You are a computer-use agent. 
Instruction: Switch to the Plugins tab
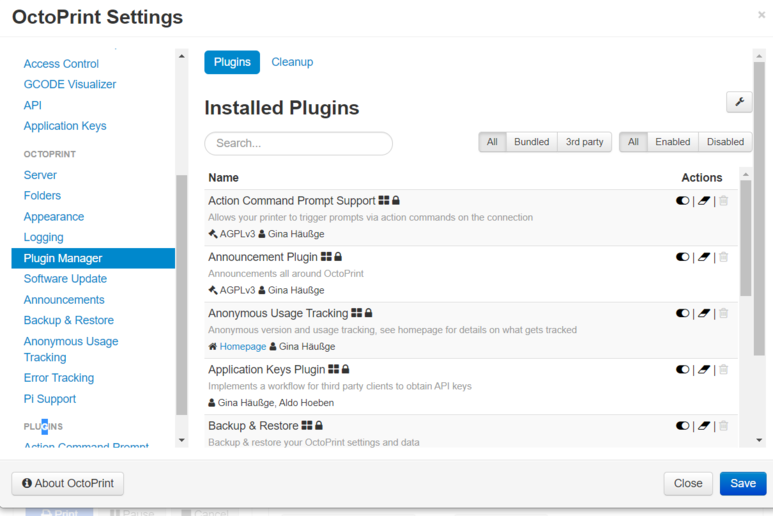[232, 62]
